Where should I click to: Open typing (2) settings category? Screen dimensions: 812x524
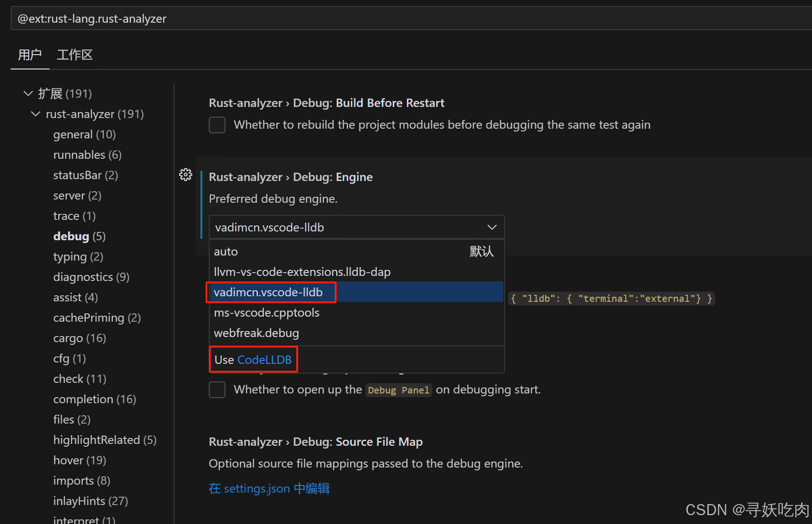pyautogui.click(x=78, y=256)
